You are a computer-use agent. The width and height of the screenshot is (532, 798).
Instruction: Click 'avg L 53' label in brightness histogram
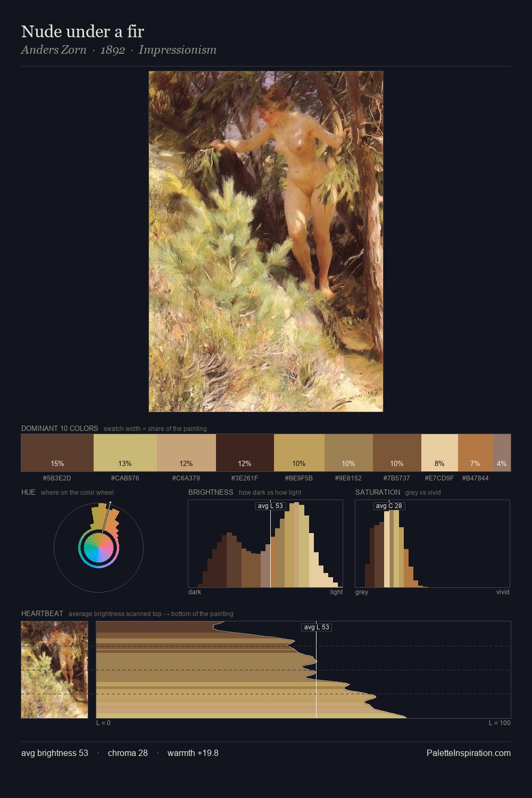[270, 506]
